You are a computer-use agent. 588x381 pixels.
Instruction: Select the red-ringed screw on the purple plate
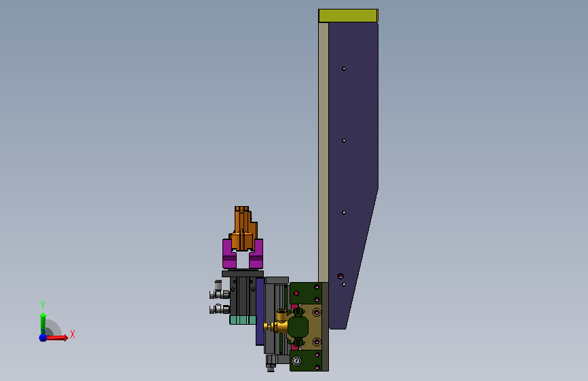[340, 277]
